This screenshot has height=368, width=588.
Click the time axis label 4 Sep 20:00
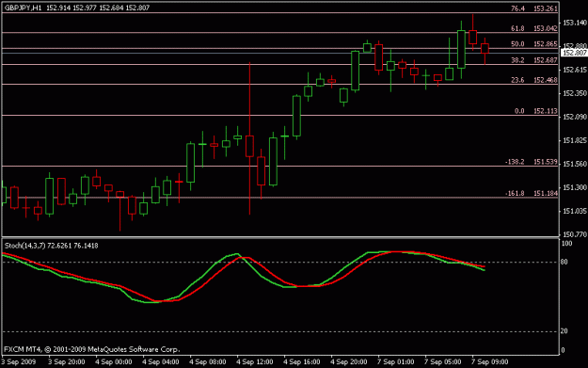[x=349, y=362]
